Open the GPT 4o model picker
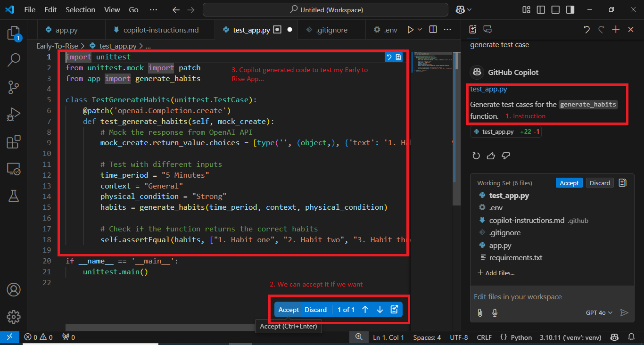The height and width of the screenshot is (345, 644). (599, 312)
